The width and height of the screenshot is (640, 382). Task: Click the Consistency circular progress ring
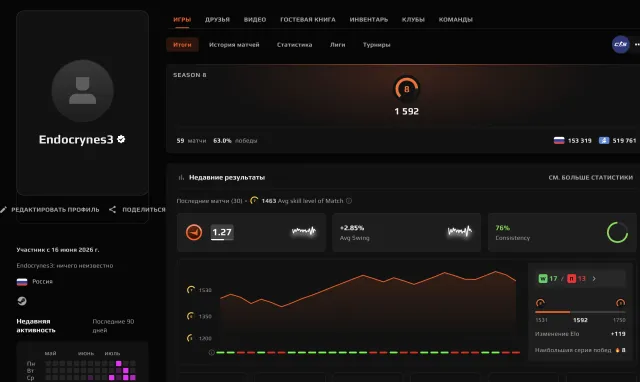(617, 233)
